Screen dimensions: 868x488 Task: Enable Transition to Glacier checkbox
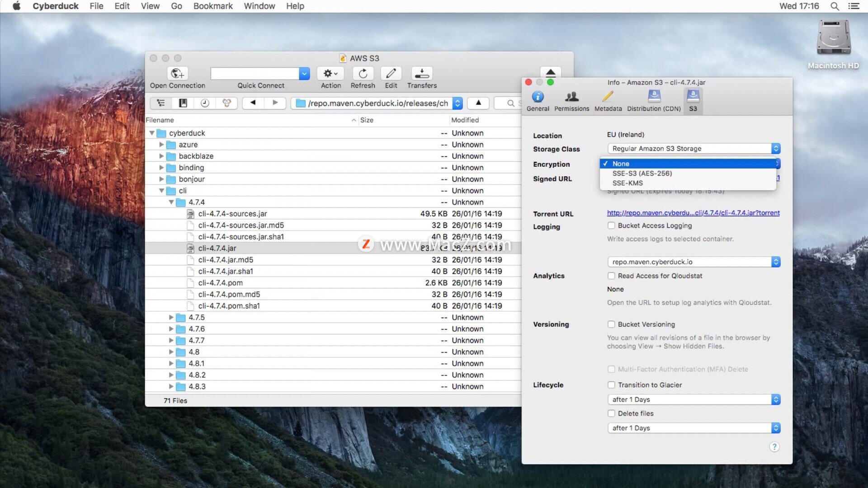click(x=611, y=385)
